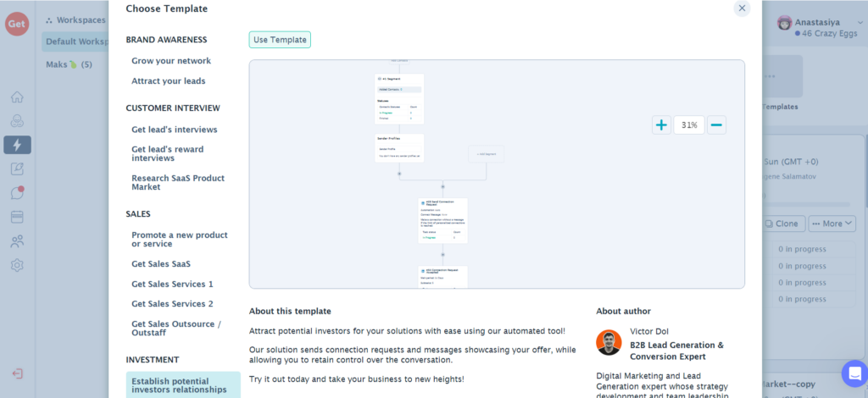This screenshot has height=398, width=868.
Task: Select Establish potential investors relationships template
Action: 179,384
